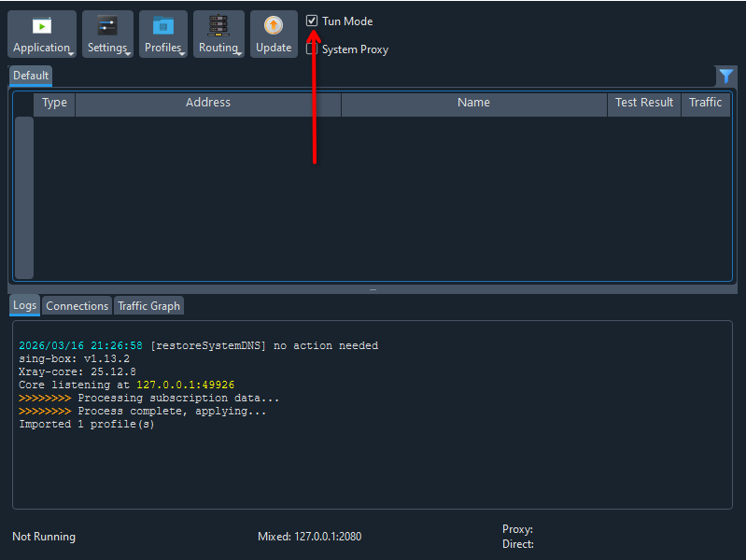
Task: Enable the System Proxy checkbox
Action: pyautogui.click(x=313, y=49)
